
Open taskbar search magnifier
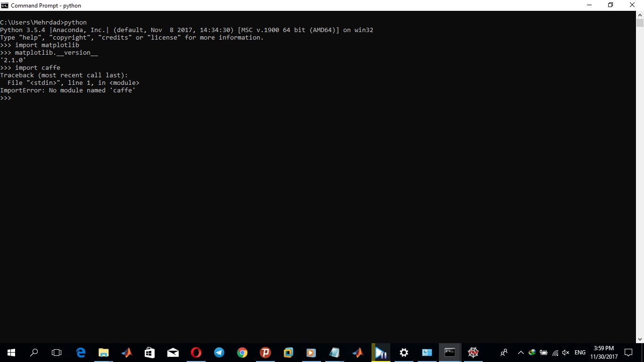[34, 353]
